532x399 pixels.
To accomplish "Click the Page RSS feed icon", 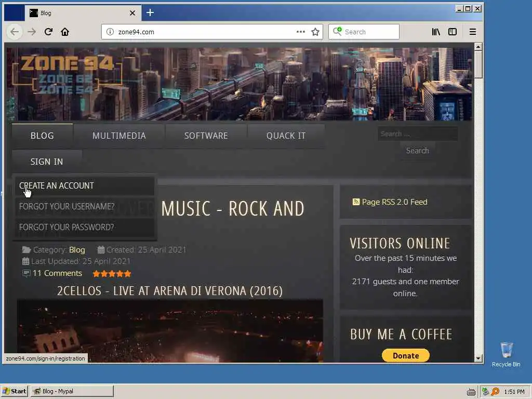I will pyautogui.click(x=356, y=202).
